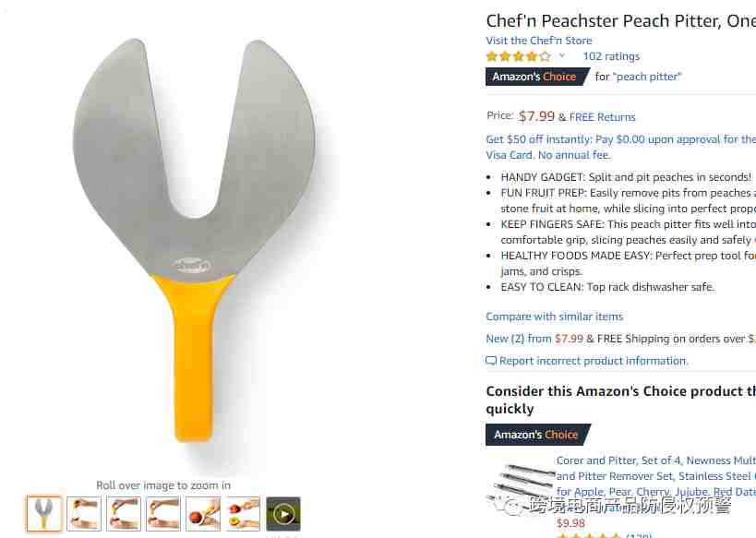Click the FREE Returns link
The height and width of the screenshot is (538, 756).
click(x=602, y=117)
